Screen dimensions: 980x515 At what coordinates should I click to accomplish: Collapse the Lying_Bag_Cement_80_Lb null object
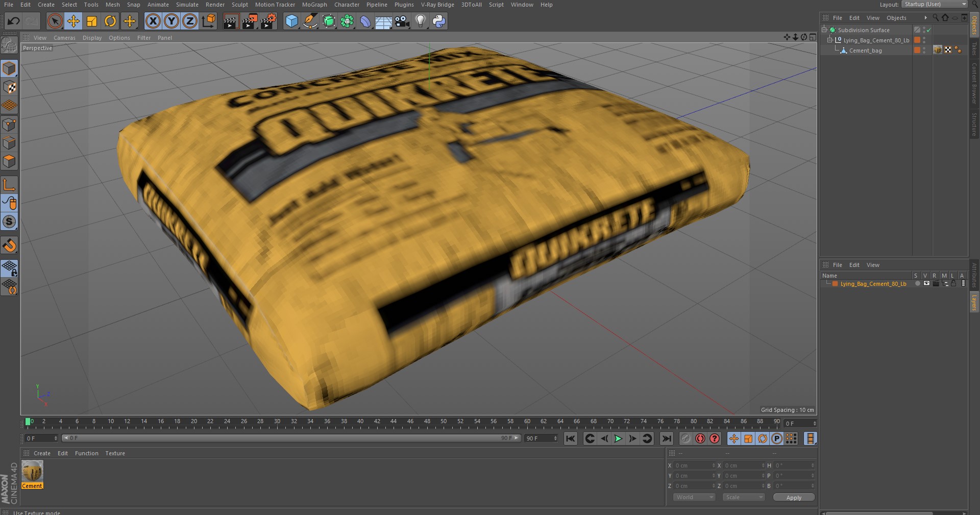(829, 40)
